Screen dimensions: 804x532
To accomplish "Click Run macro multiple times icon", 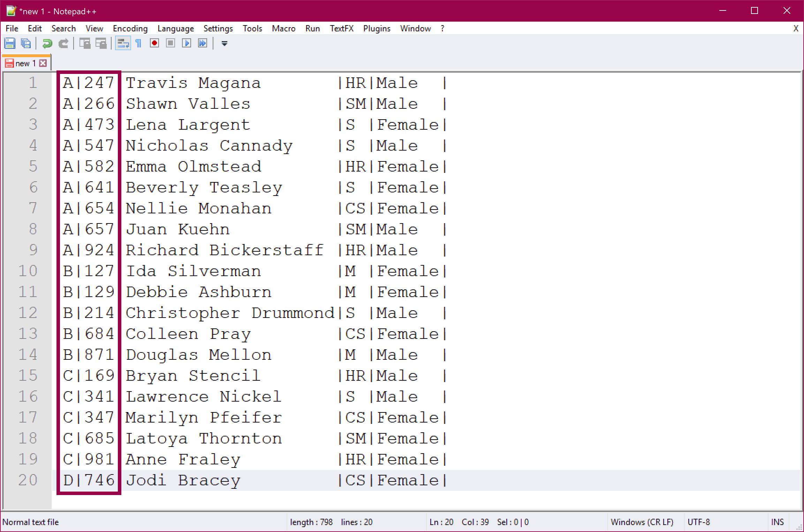I will 203,43.
